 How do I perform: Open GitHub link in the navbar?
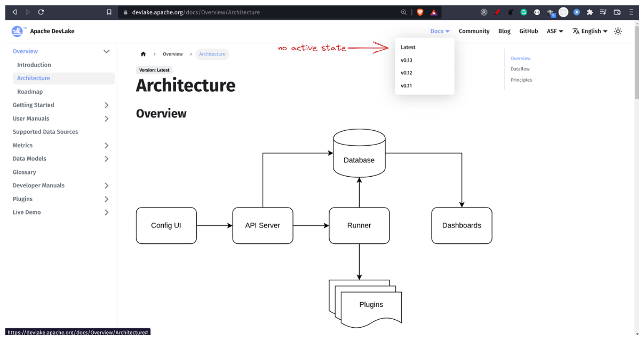tap(529, 31)
